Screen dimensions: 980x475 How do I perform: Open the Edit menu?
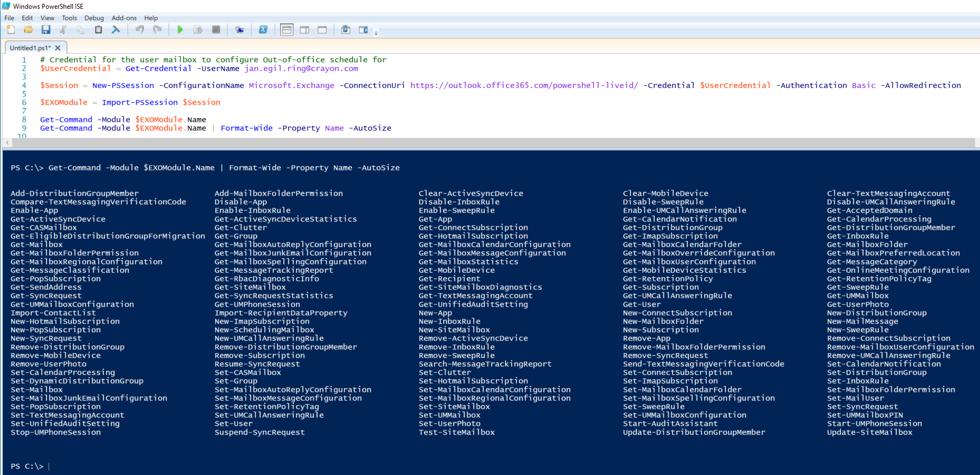(27, 18)
